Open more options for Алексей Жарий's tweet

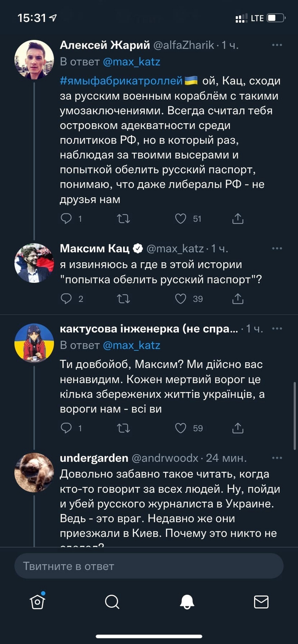pyautogui.click(x=277, y=45)
